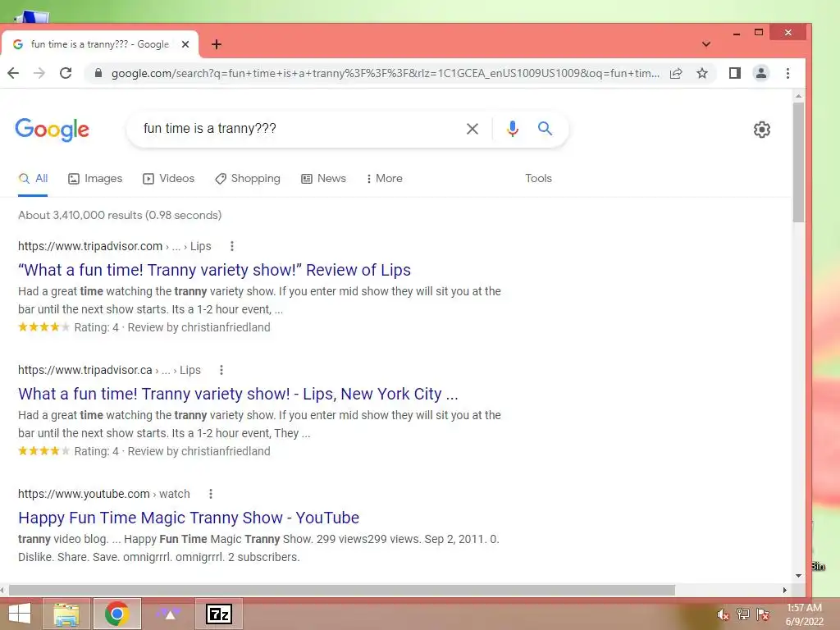
Task: Clear the search box text
Action: click(472, 129)
